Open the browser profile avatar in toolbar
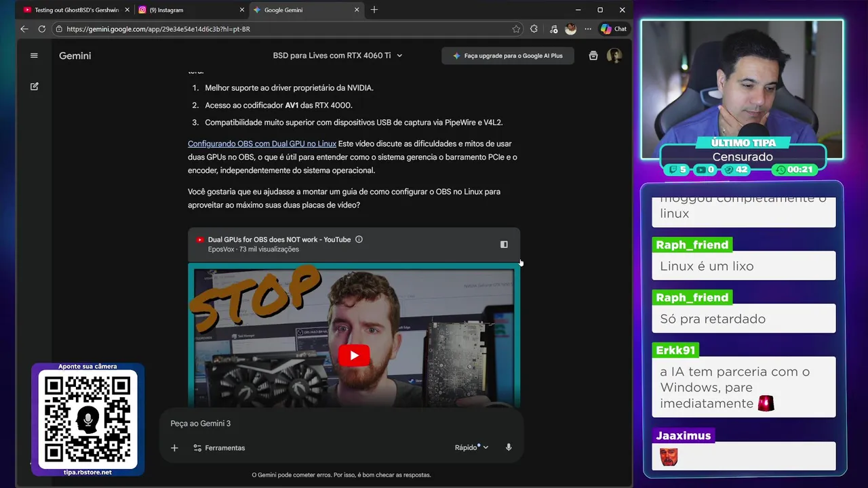This screenshot has height=488, width=868. pyautogui.click(x=570, y=29)
